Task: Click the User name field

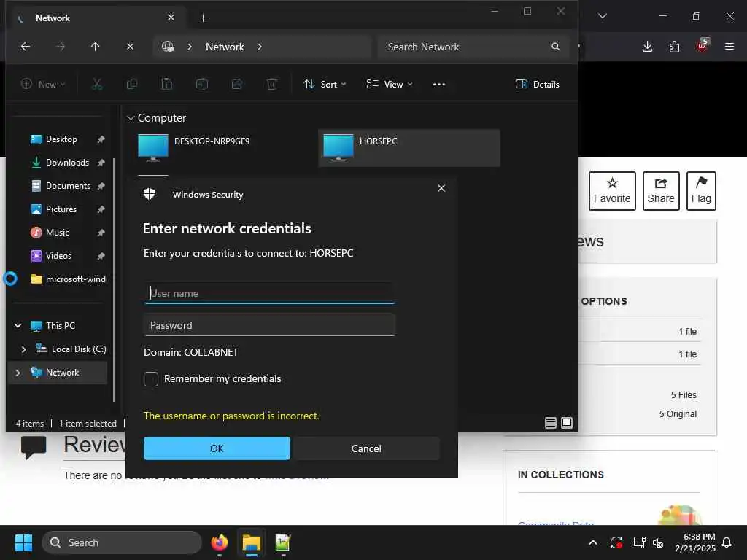Action: point(269,293)
